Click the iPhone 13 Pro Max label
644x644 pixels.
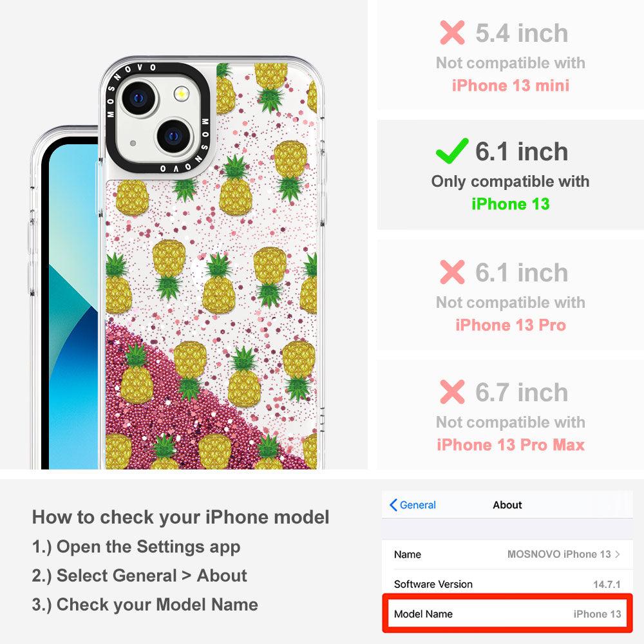pos(511,445)
